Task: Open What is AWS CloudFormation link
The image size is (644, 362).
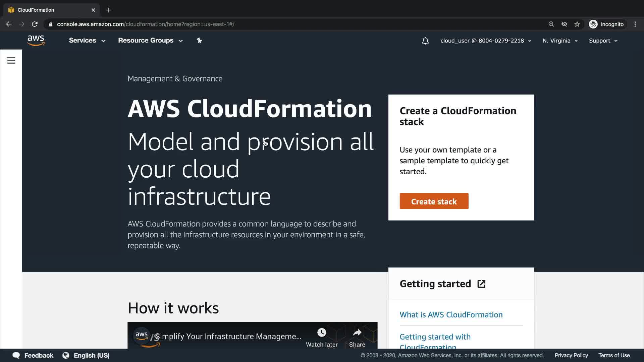Action: tap(451, 315)
